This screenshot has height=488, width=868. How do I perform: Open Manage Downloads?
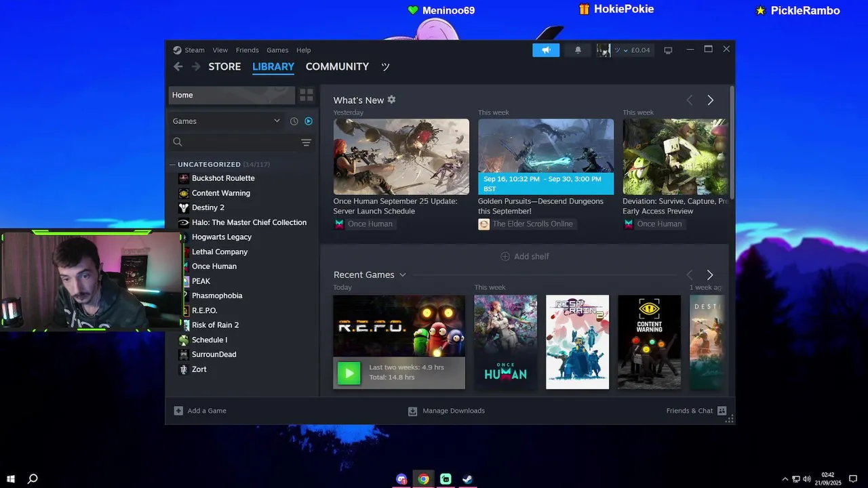tap(446, 411)
